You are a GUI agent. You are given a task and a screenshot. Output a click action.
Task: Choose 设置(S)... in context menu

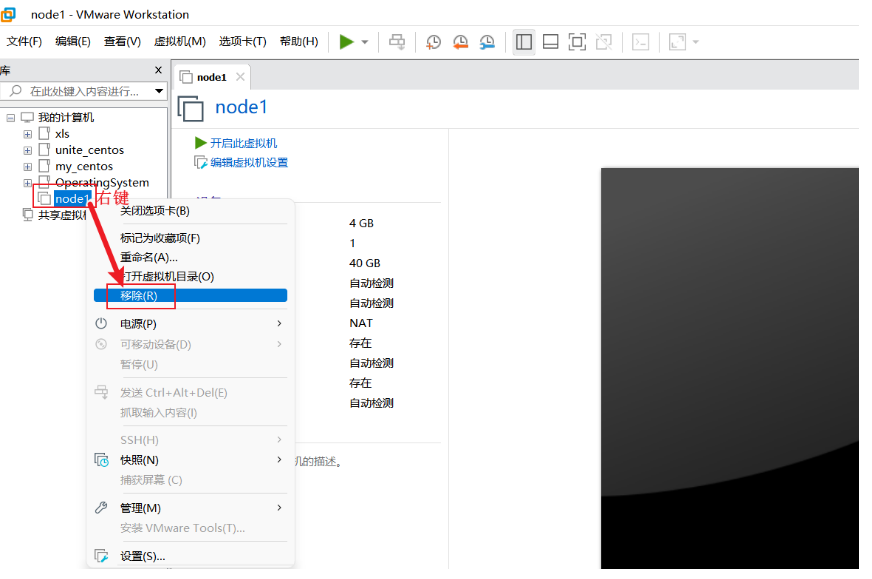pyautogui.click(x=190, y=556)
